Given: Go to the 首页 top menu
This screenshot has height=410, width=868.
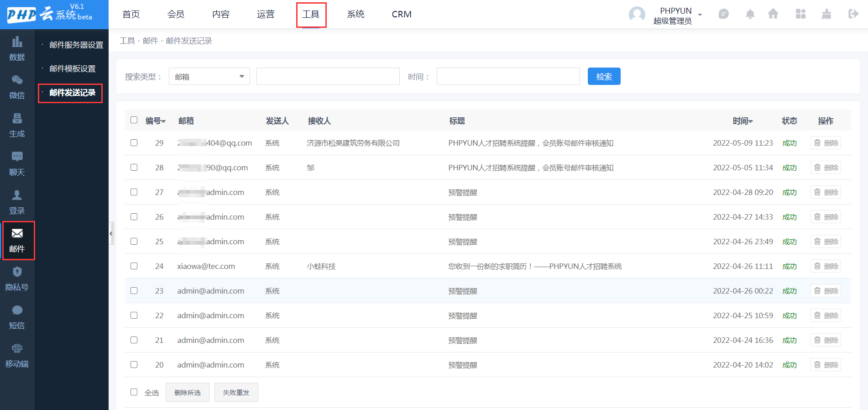Looking at the screenshot, I should (x=131, y=14).
